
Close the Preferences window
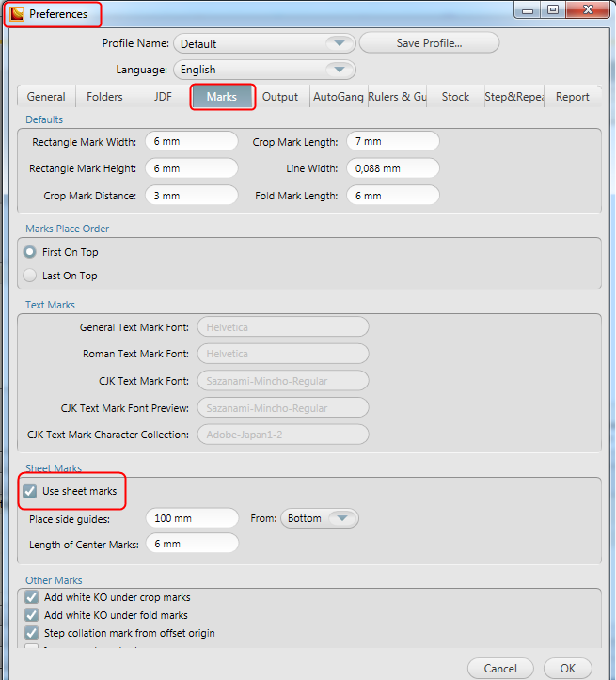pyautogui.click(x=588, y=10)
